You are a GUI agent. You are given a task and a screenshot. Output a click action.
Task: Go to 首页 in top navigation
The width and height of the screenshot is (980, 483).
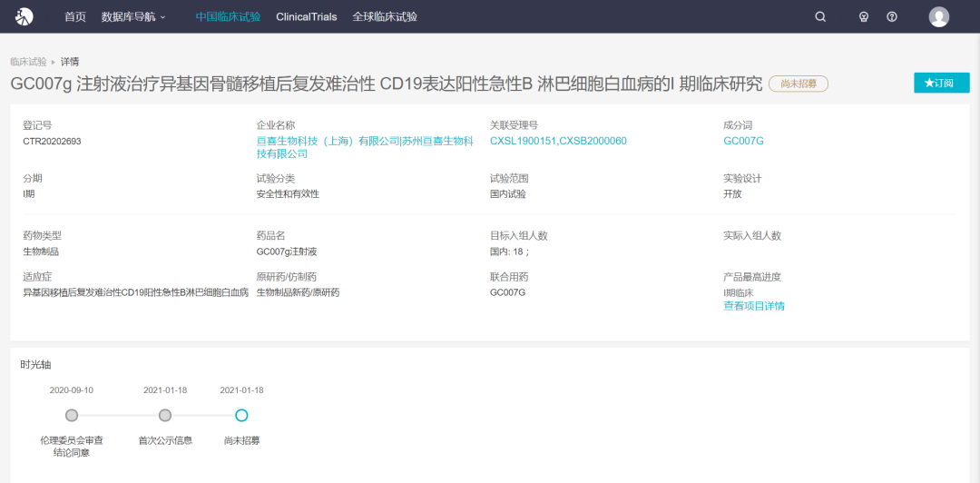click(75, 17)
